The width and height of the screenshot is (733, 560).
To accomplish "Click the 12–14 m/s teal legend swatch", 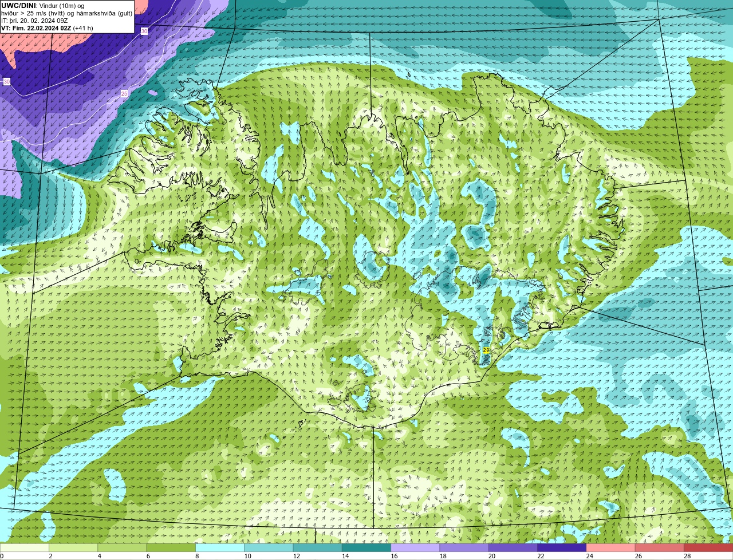I will coord(317,548).
